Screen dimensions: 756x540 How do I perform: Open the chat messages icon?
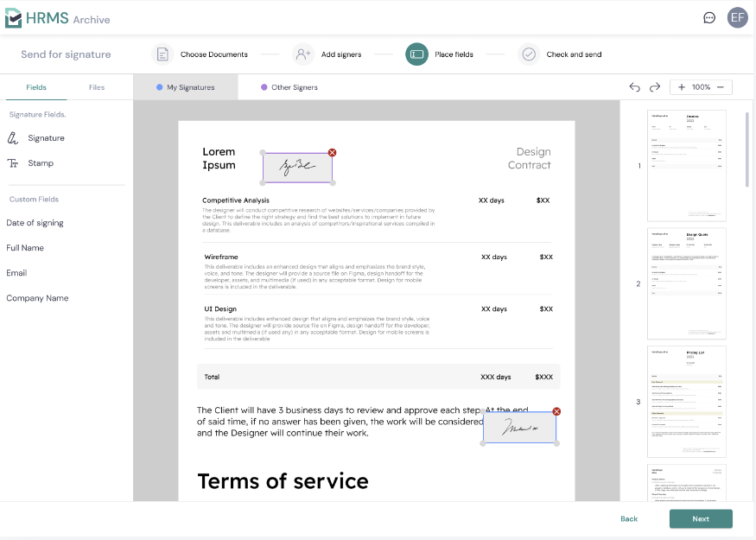click(x=709, y=17)
